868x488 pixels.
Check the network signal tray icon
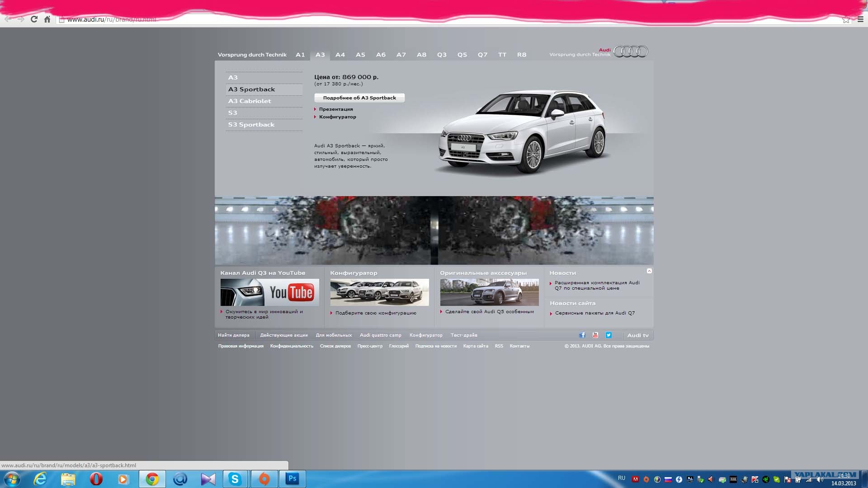809,479
